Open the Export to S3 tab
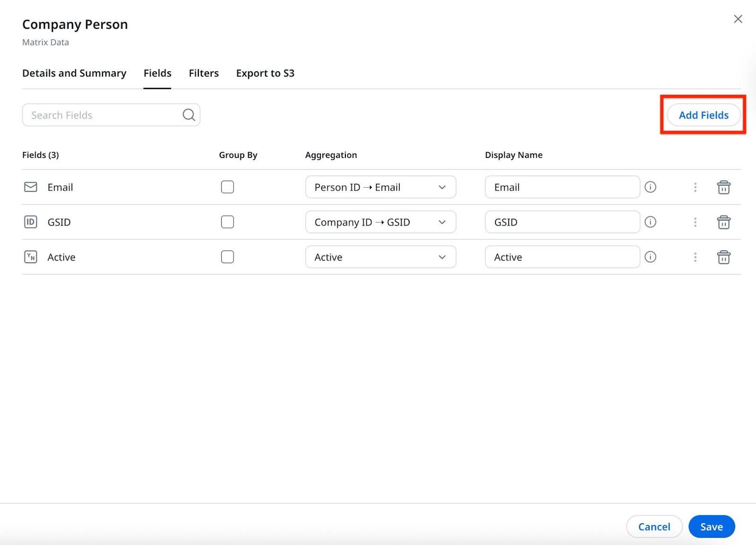The width and height of the screenshot is (756, 545). click(265, 73)
